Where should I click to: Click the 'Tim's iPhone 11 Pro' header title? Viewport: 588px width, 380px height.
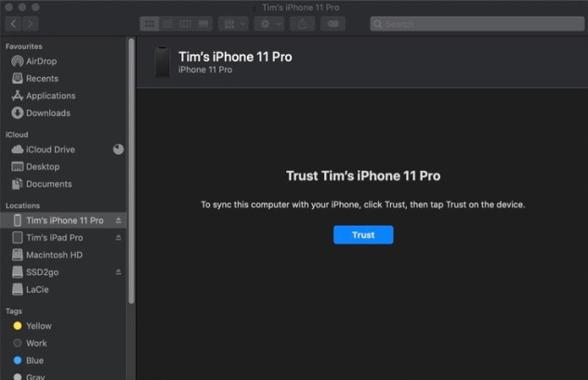(x=235, y=57)
